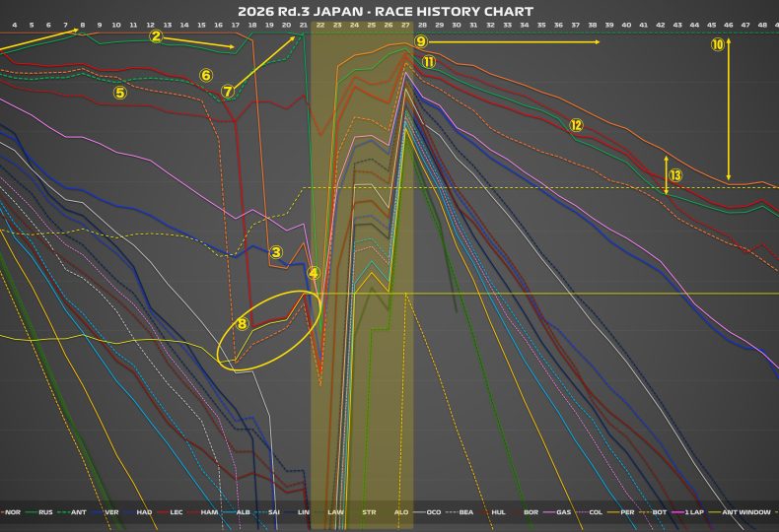Image resolution: width=779 pixels, height=532 pixels.
Task: Select the ANT WINDOW legend entry
Action: point(744,512)
